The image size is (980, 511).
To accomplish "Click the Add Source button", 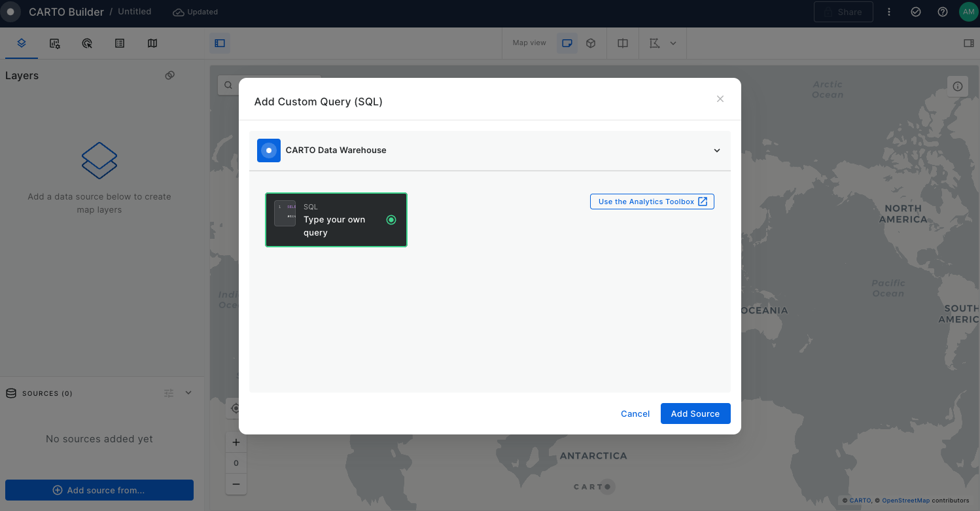I will click(x=695, y=414).
